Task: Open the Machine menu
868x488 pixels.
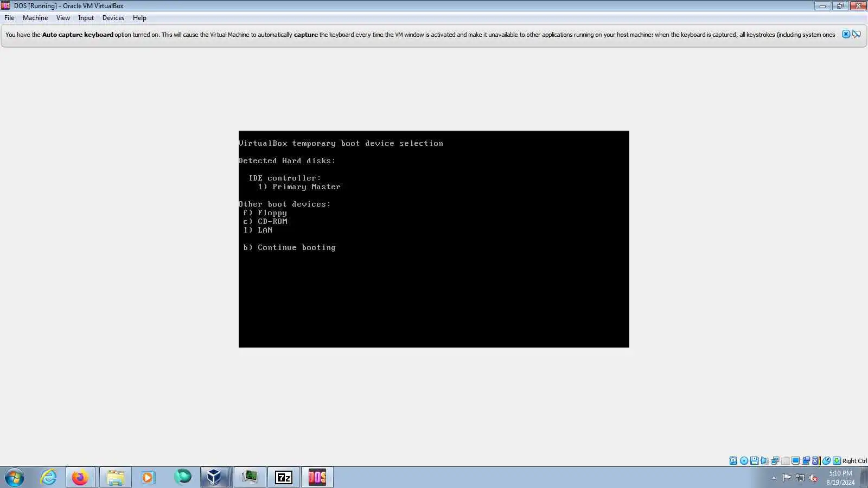Action: point(35,18)
